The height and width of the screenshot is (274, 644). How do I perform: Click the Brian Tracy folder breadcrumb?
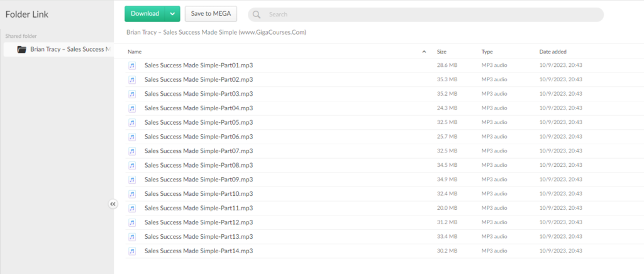tap(216, 32)
